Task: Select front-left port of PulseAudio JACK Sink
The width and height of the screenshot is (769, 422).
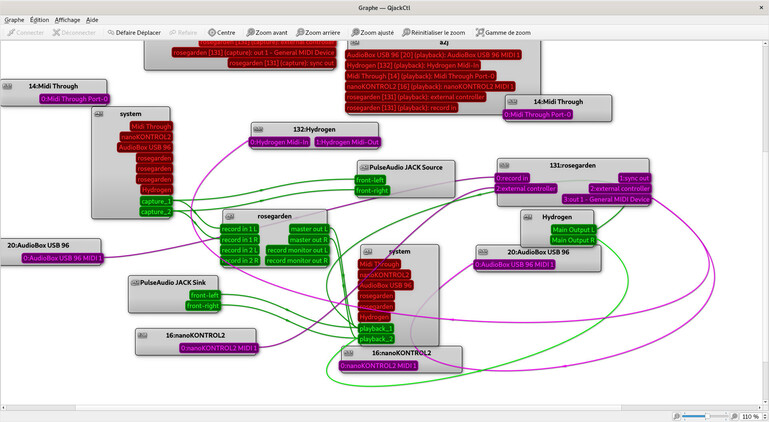Action: [x=205, y=295]
